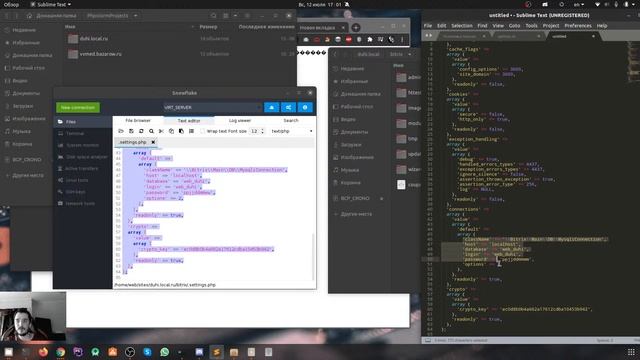
Task: Click the copy icon in editor toolbar
Action: (x=171, y=131)
